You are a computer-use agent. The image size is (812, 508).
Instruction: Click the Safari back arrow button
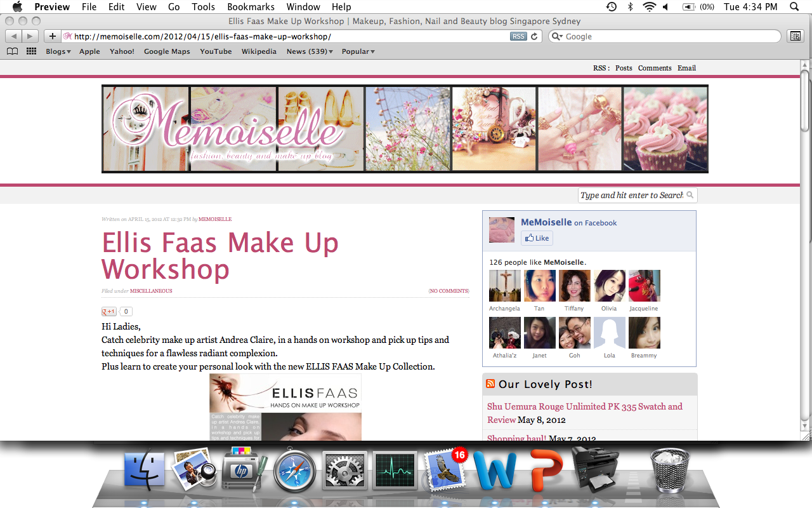[x=14, y=36]
